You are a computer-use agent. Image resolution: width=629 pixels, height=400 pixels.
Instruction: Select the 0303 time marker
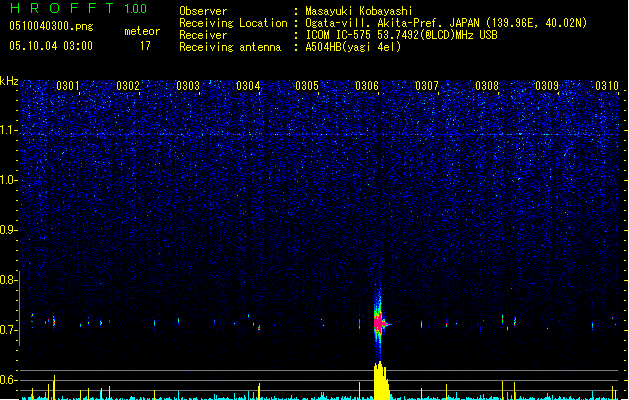tap(188, 86)
